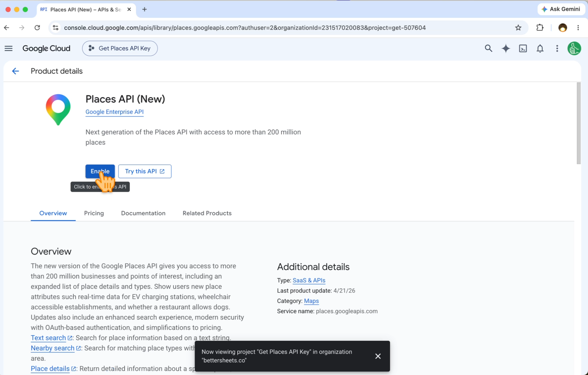Open the Related Products tab
The height and width of the screenshot is (375, 588).
207,213
